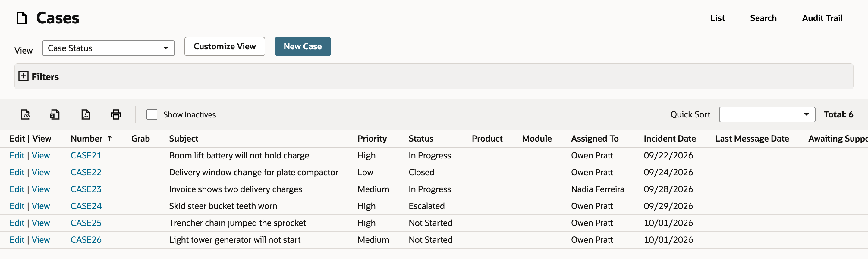Click the "Escalated" status cell
This screenshot has height=259, width=868.
point(426,206)
